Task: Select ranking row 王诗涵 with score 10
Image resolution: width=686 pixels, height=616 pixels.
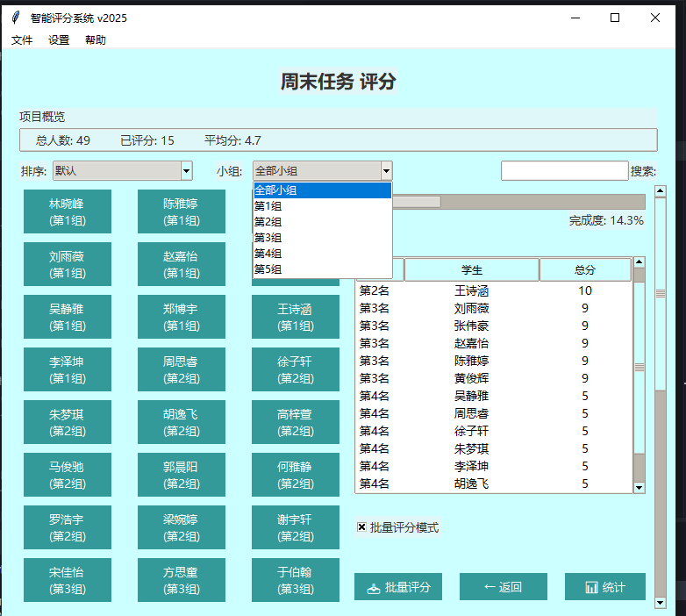Action: tap(494, 290)
